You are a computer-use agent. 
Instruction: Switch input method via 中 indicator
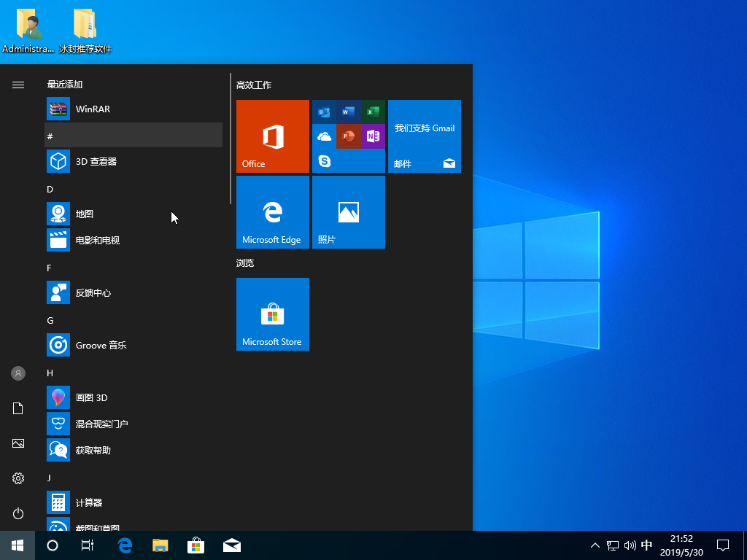pyautogui.click(x=646, y=545)
